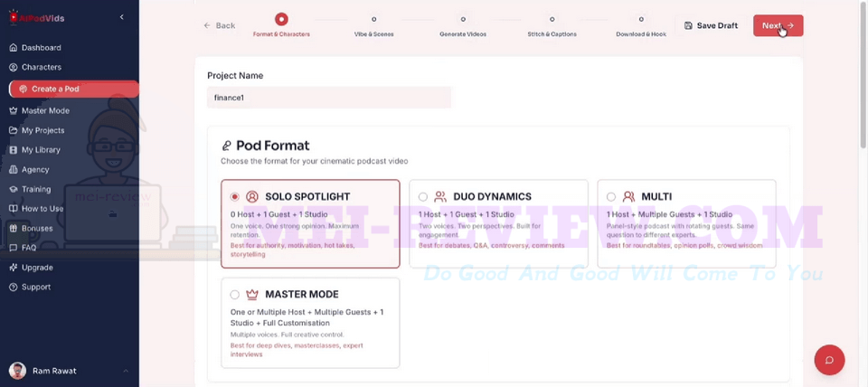Screen dimensions: 868x387
Task: Click the Upgrade sparkle icon
Action: click(x=14, y=268)
